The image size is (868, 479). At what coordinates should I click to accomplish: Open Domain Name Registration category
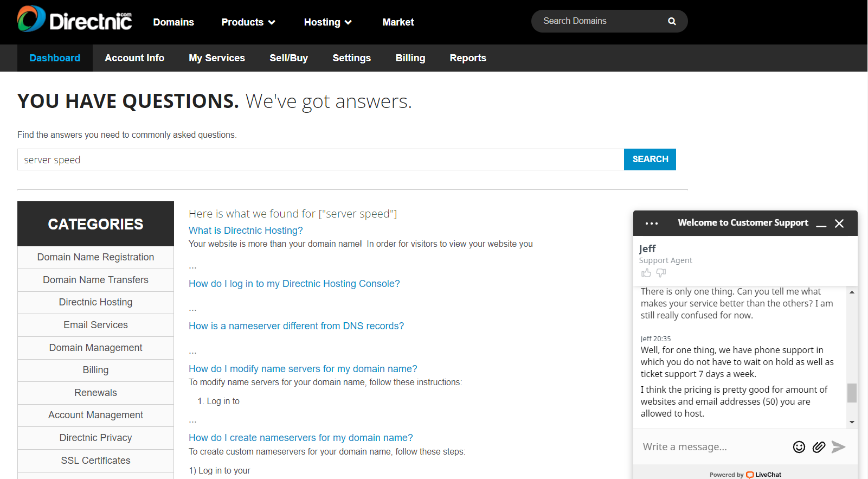(x=95, y=257)
